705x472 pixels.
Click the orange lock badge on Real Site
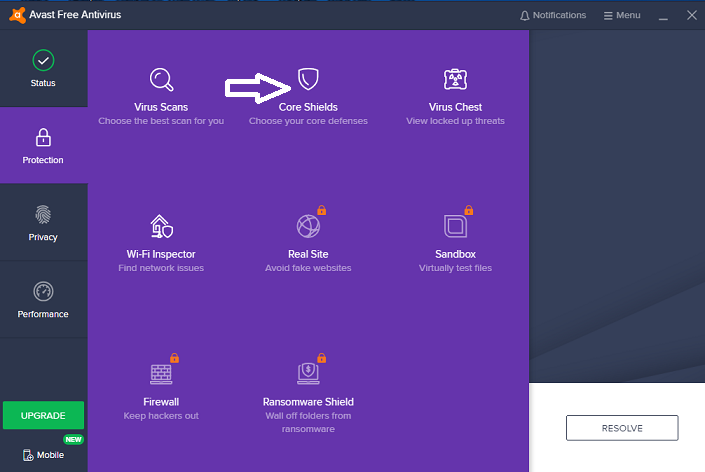tap(321, 210)
